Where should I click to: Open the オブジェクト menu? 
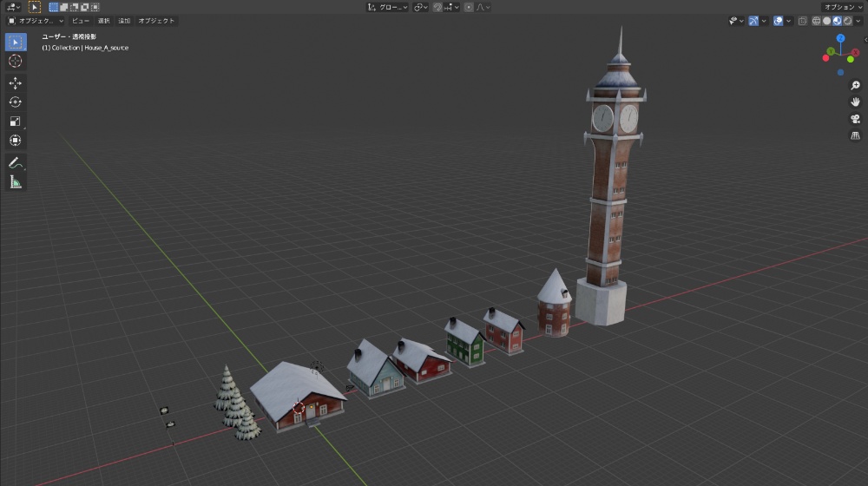pos(156,21)
